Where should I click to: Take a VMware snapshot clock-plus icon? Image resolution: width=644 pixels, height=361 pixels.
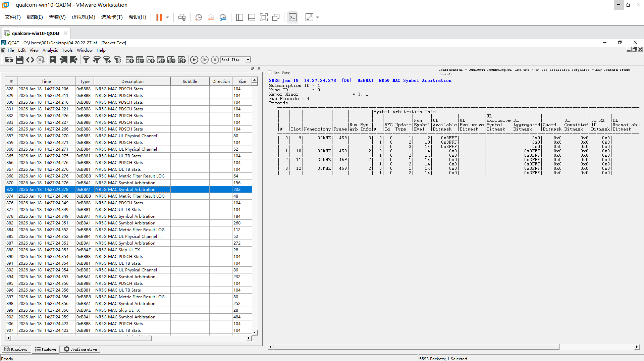coord(199,17)
